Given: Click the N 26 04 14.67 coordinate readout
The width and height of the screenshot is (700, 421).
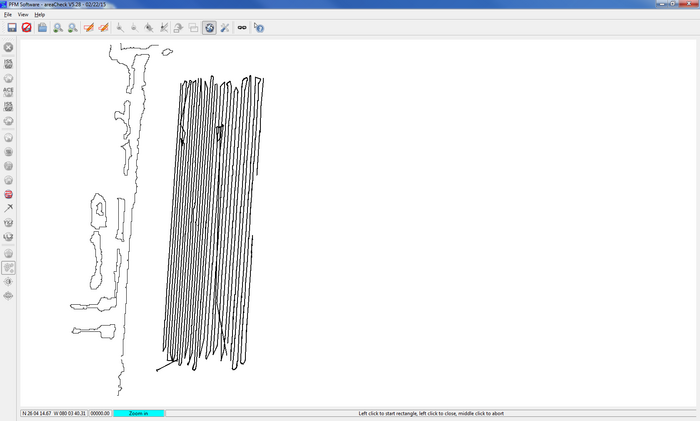Looking at the screenshot, I should pyautogui.click(x=54, y=413).
